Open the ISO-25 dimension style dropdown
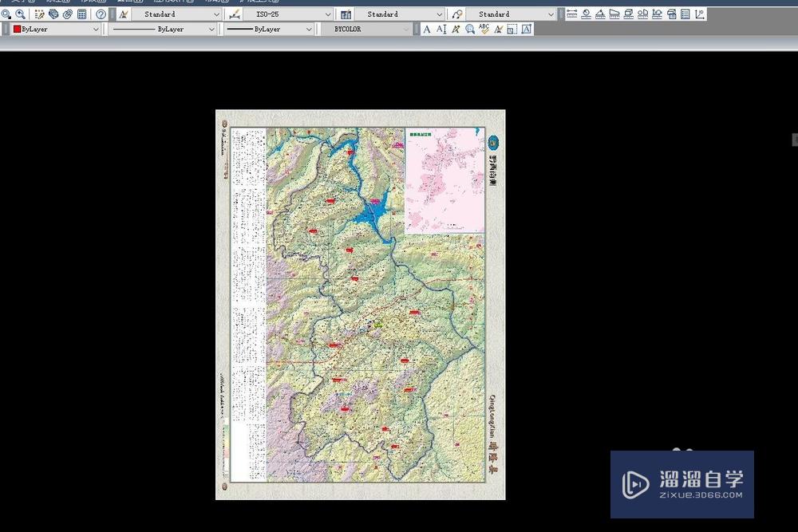Viewport: 798px width, 532px height. (287, 14)
